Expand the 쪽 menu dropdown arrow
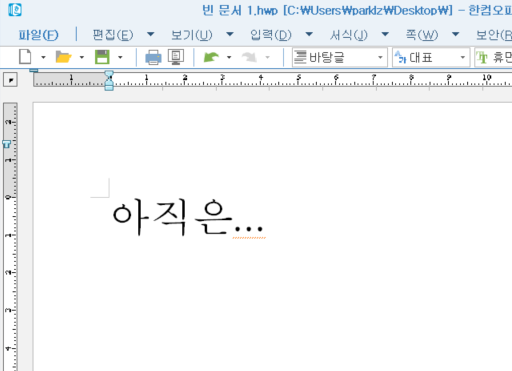The width and height of the screenshot is (512, 371). point(456,34)
